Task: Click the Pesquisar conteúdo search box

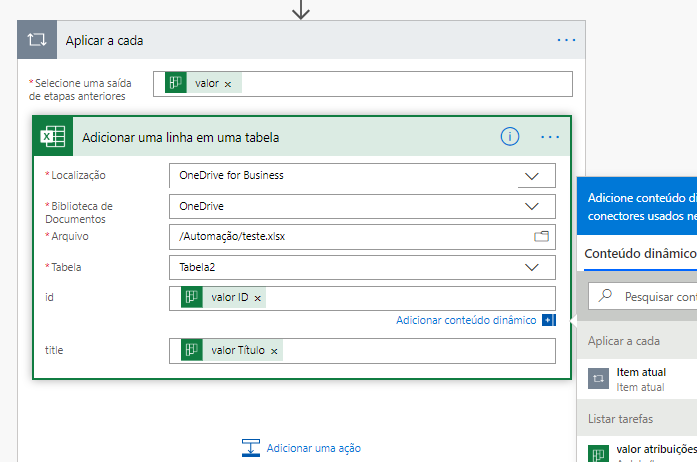Action: [643, 296]
